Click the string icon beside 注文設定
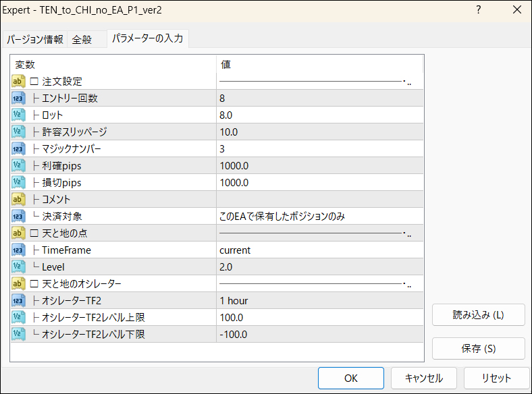This screenshot has width=532, height=394. coord(19,82)
